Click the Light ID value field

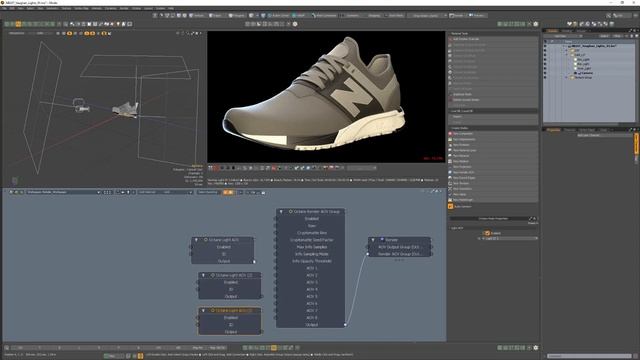[x=510, y=238]
